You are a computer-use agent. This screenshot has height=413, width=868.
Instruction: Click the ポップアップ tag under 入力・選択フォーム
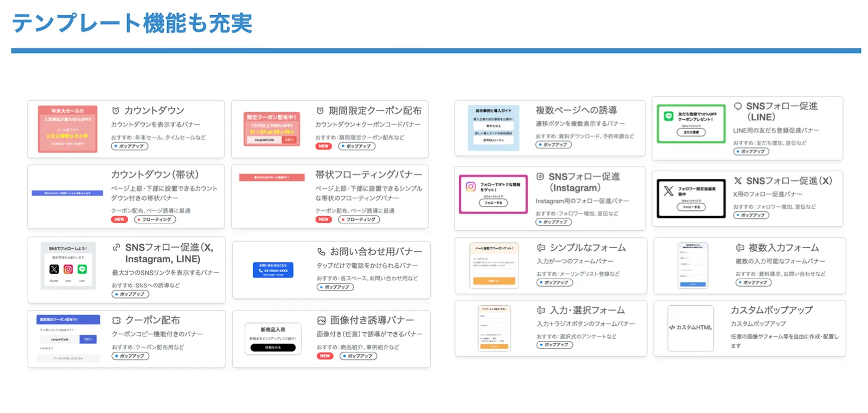click(x=554, y=345)
